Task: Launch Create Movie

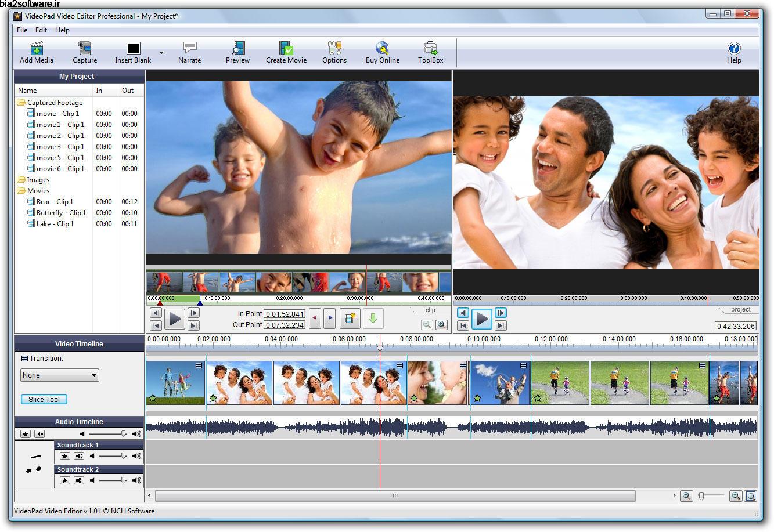Action: 286,52
